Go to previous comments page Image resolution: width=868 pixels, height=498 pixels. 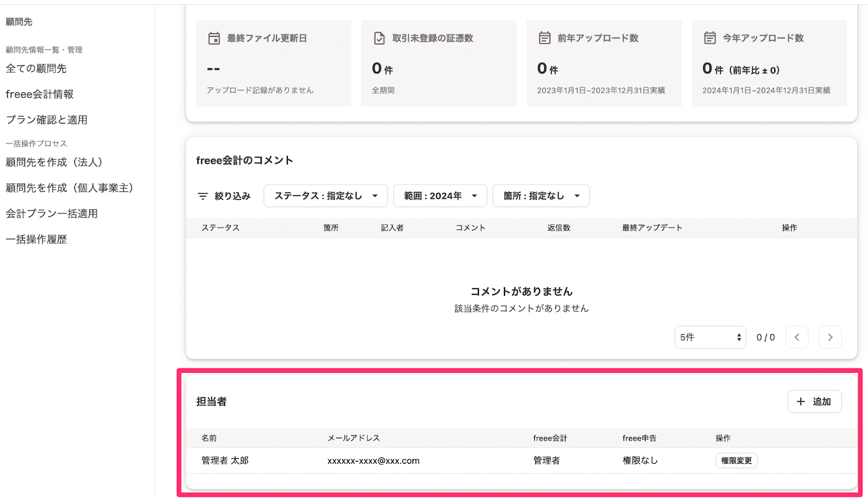pos(797,338)
